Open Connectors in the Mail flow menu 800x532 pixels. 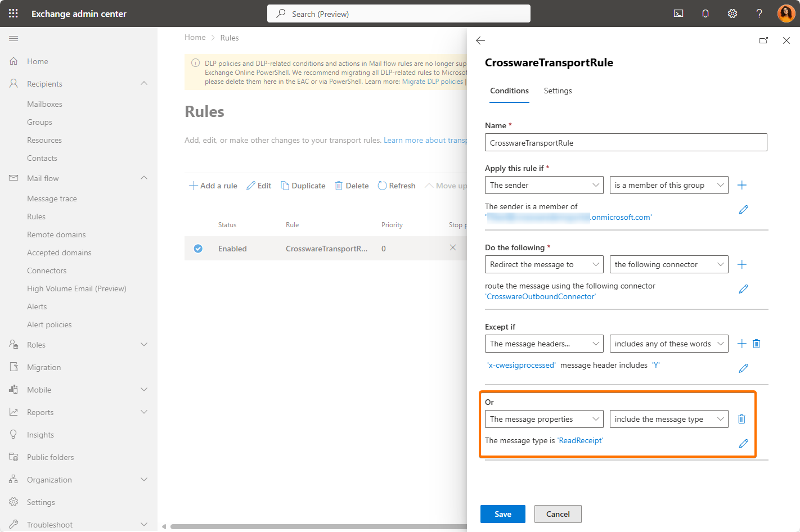click(x=47, y=270)
